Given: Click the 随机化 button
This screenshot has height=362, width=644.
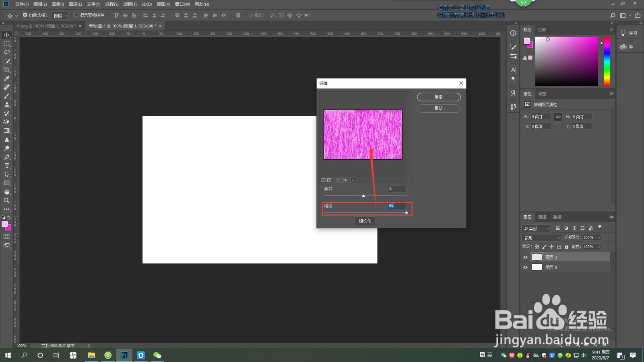Looking at the screenshot, I should click(x=365, y=221).
